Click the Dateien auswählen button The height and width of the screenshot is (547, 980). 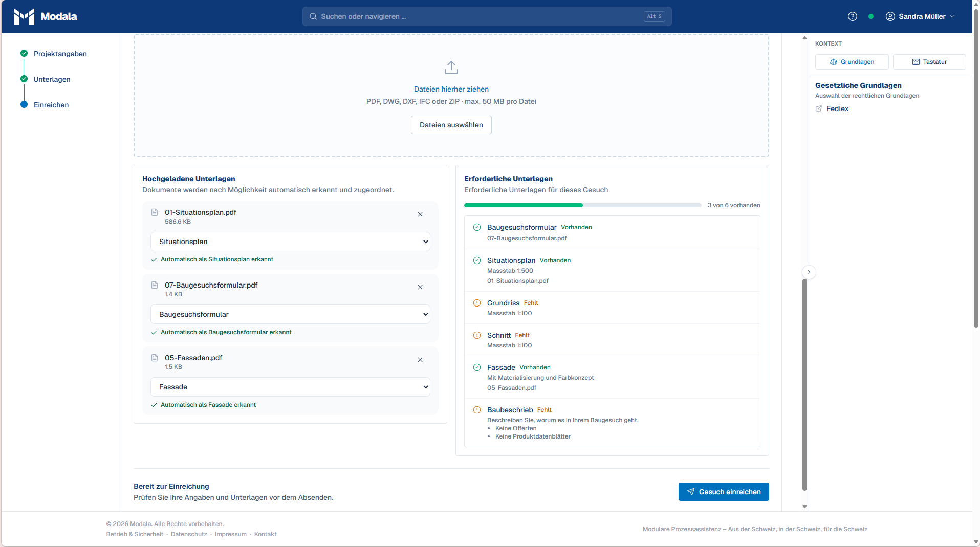click(451, 125)
